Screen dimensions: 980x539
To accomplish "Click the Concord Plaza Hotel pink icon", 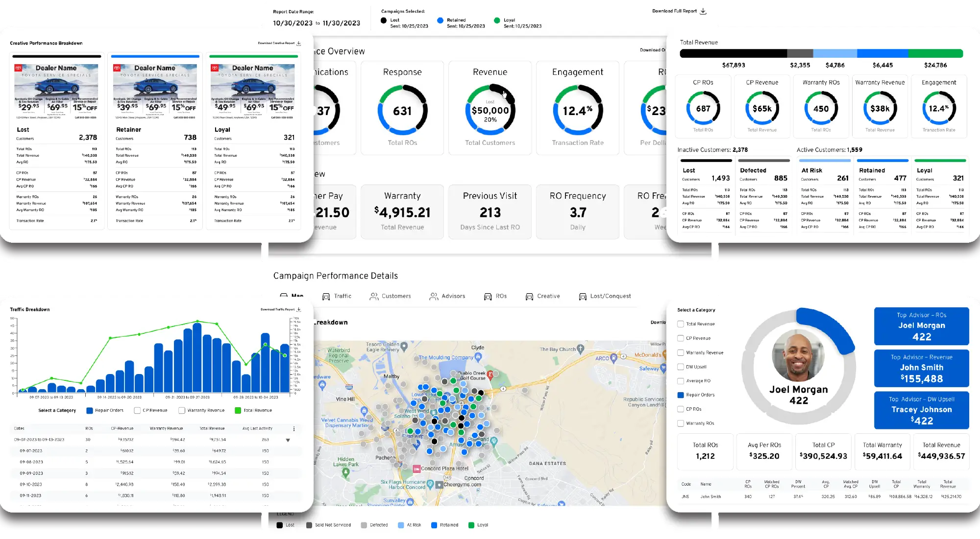I will tap(416, 469).
